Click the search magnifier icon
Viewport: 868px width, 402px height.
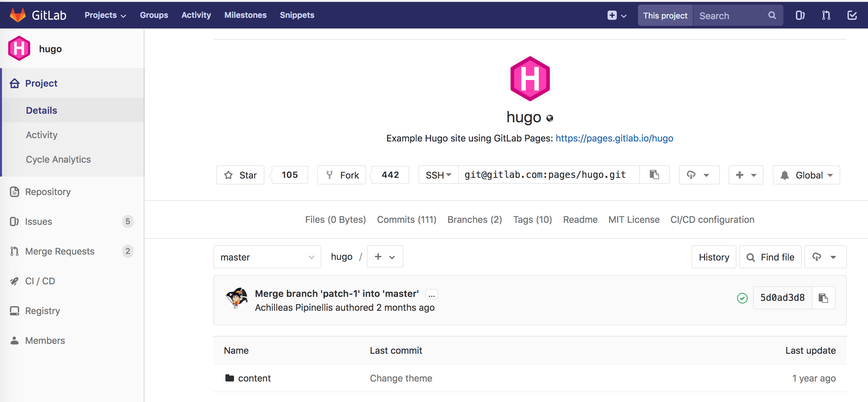(772, 16)
